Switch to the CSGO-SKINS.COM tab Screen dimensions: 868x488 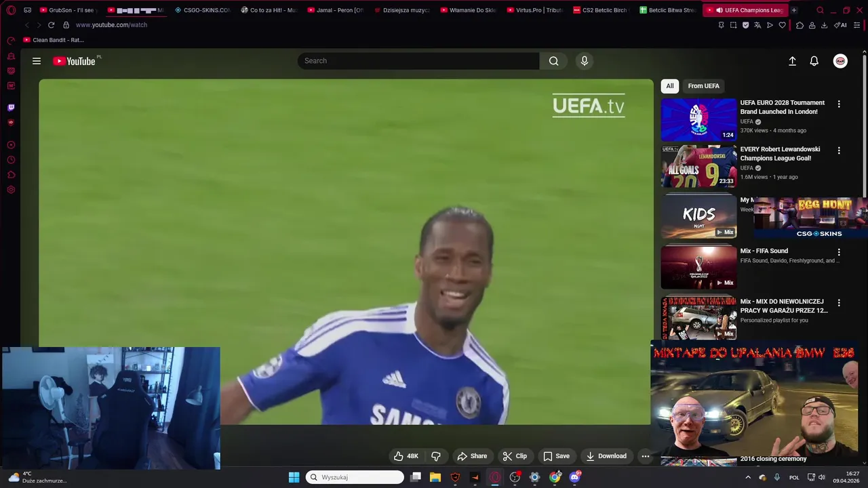click(x=201, y=10)
